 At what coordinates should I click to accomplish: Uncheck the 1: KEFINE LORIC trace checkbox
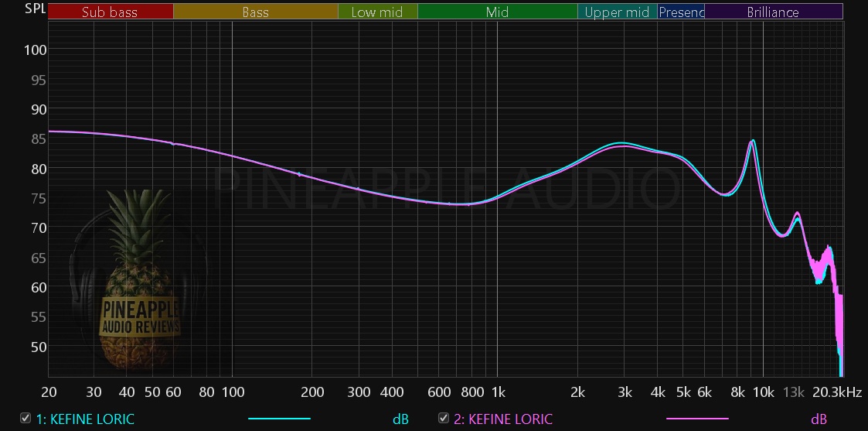pyautogui.click(x=26, y=419)
